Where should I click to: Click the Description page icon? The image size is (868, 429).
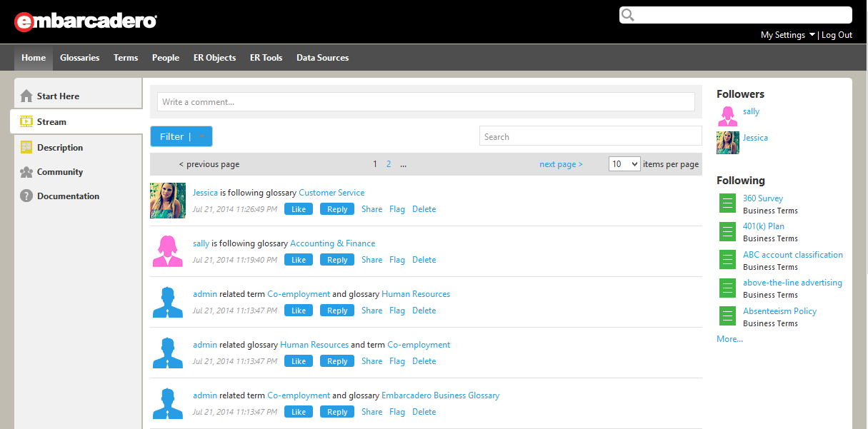click(x=26, y=147)
